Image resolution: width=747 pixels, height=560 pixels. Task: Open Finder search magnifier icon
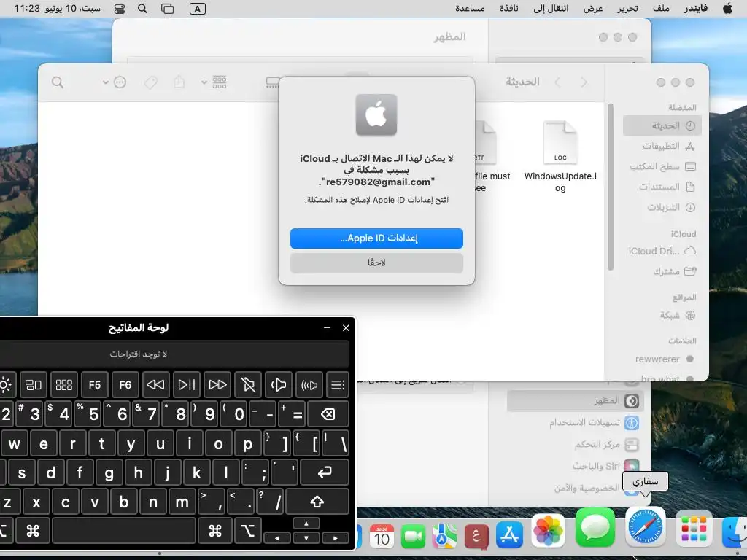coord(58,82)
